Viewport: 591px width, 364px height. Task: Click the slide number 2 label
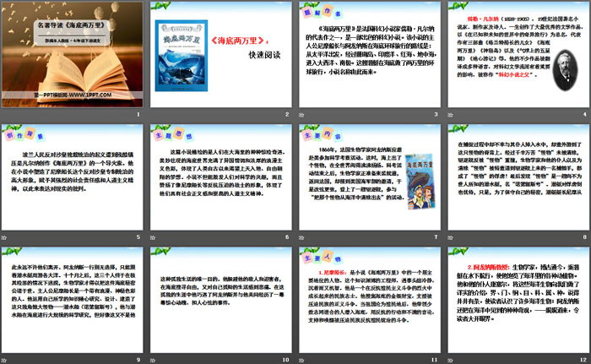[287, 114]
